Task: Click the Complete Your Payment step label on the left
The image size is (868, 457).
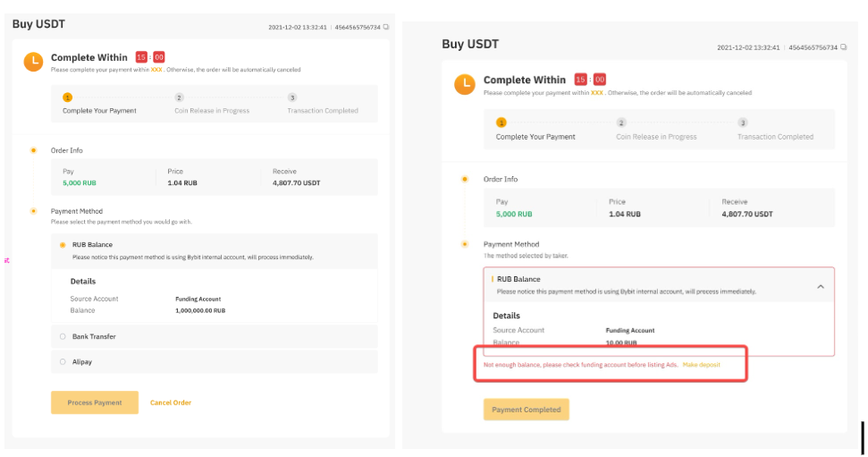Action: (x=99, y=111)
